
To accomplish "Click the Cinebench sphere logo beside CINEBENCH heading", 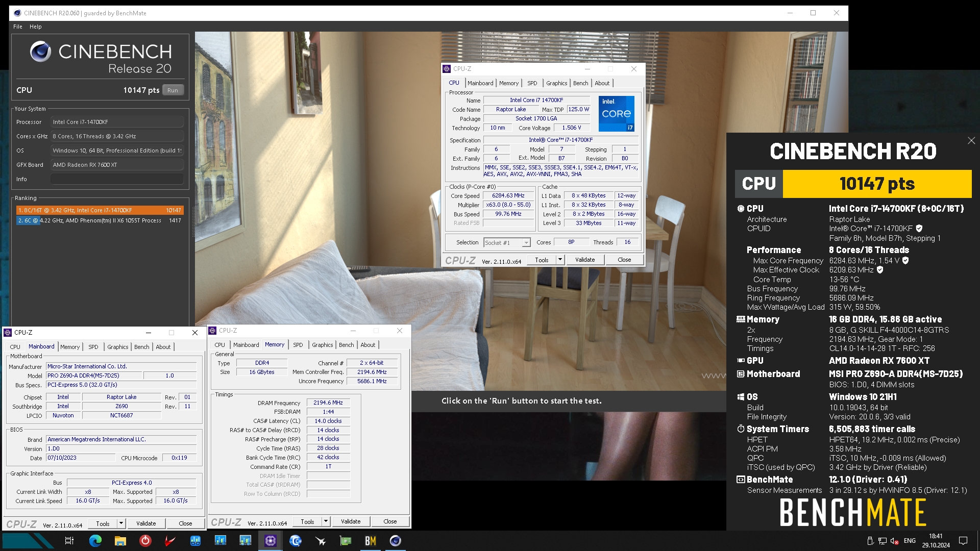I will coord(40,52).
